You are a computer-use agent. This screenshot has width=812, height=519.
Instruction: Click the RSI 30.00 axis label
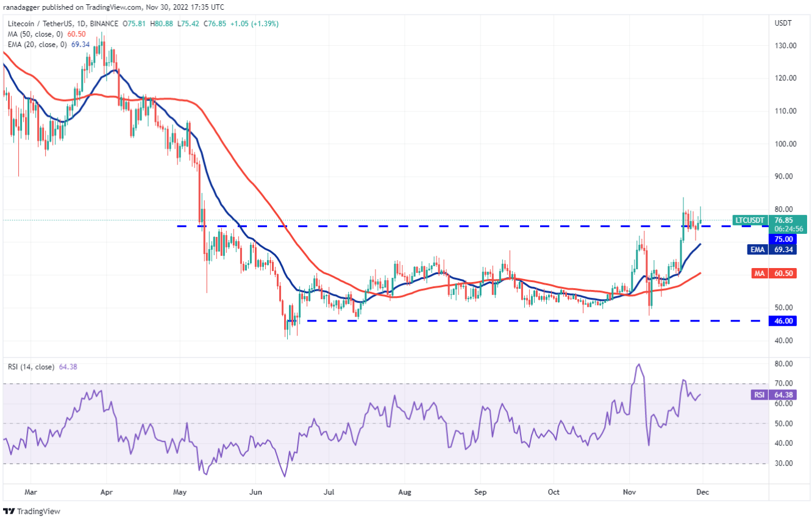click(x=783, y=463)
